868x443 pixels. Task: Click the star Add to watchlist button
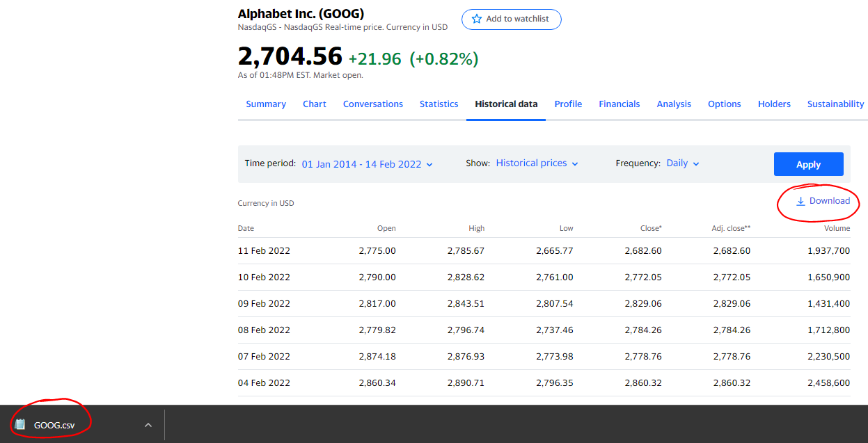[511, 19]
